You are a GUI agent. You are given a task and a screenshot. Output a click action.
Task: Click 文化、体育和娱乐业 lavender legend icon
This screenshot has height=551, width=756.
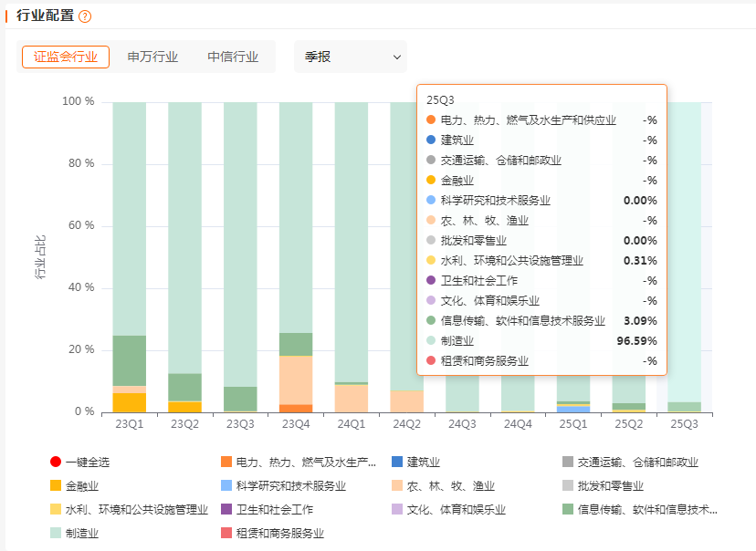(x=397, y=510)
